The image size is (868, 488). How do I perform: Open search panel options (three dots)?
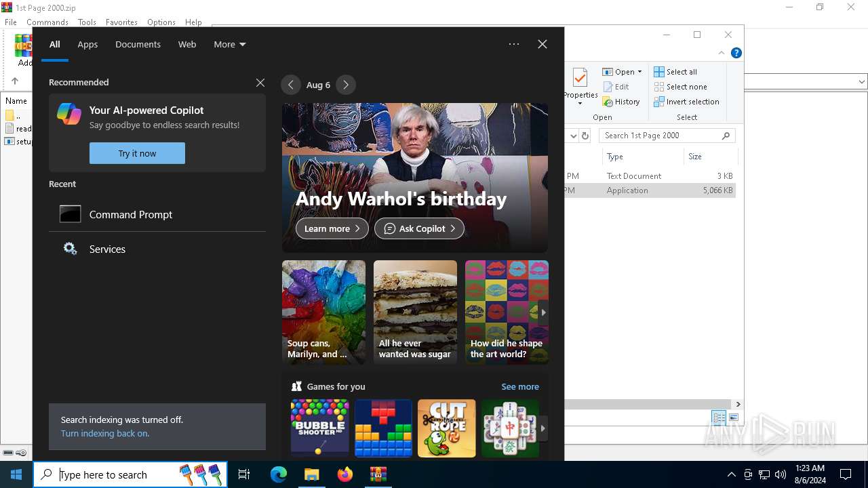[x=514, y=44]
